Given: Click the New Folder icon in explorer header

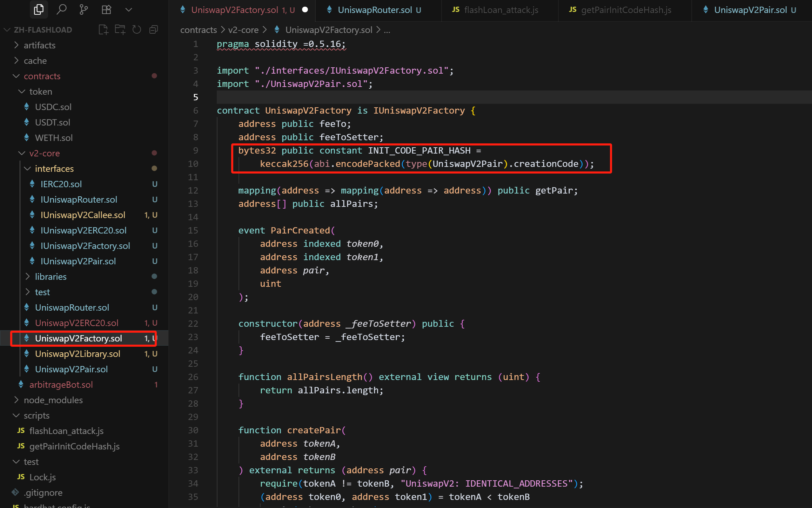Looking at the screenshot, I should tap(120, 30).
